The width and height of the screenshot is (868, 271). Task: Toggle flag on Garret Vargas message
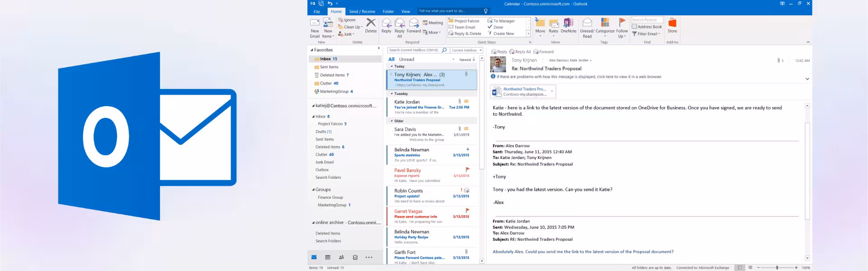pyautogui.click(x=467, y=210)
